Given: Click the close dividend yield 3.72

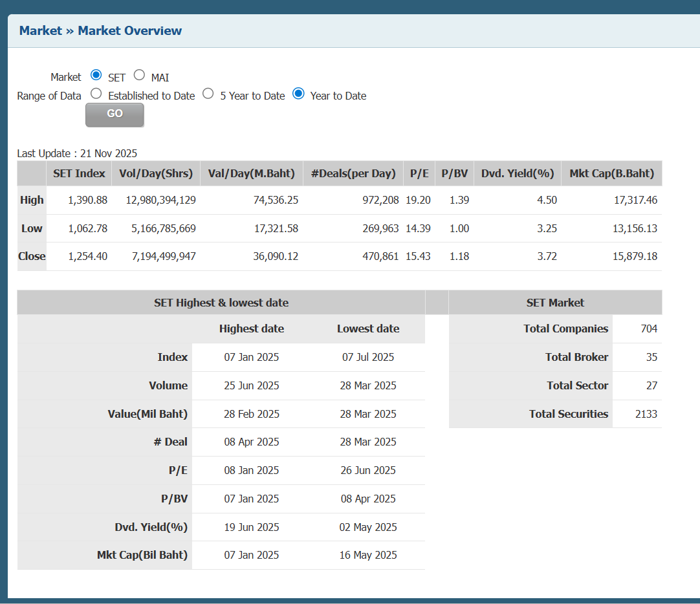Looking at the screenshot, I should point(547,257).
